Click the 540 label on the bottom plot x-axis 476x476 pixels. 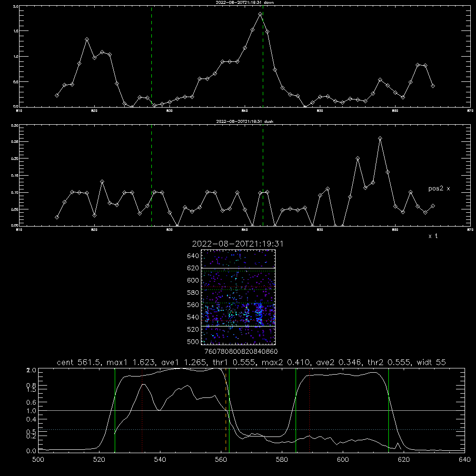(x=160, y=460)
